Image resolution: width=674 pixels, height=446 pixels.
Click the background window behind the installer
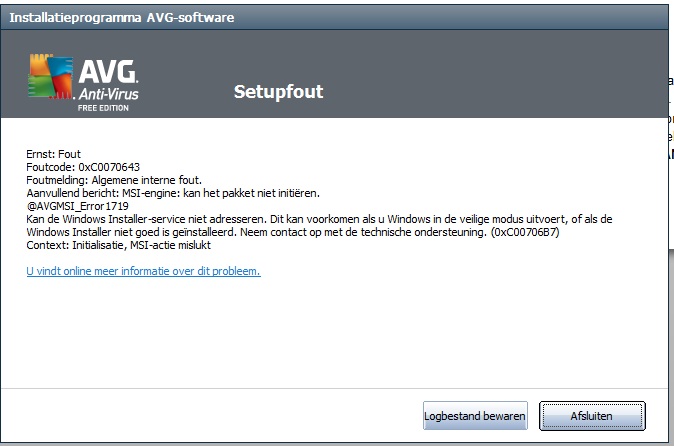(667, 250)
